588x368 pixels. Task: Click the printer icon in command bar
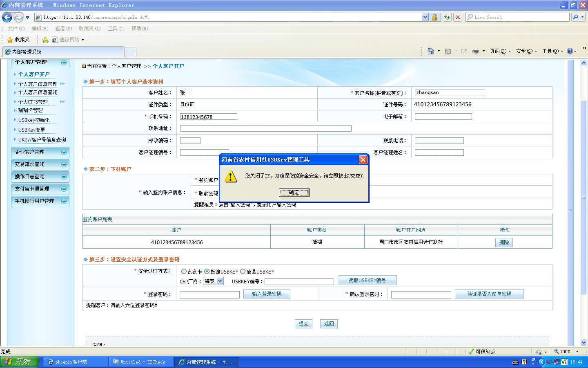(475, 51)
